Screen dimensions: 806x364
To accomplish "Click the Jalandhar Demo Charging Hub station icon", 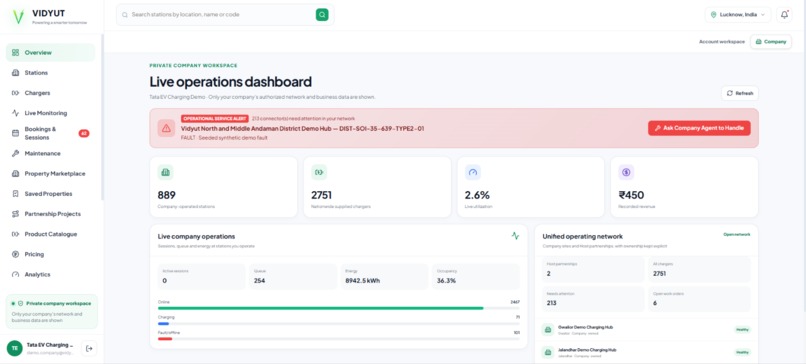I will pyautogui.click(x=548, y=352).
